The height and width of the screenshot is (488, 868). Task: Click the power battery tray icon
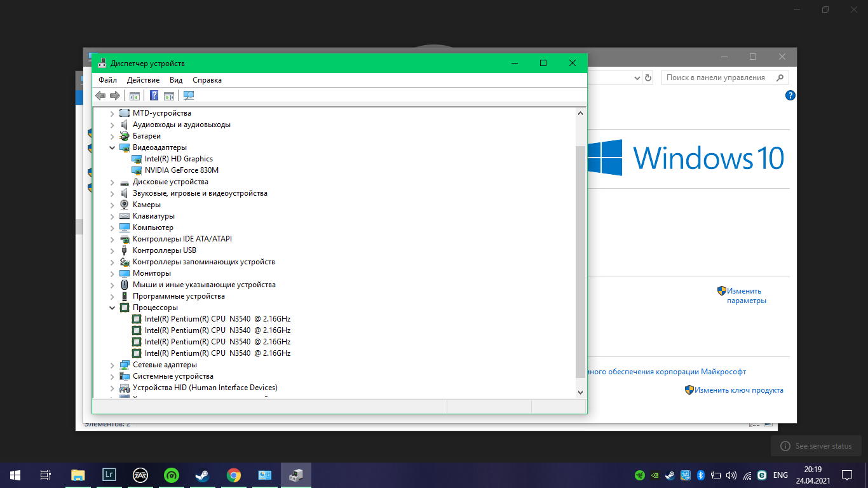point(716,475)
